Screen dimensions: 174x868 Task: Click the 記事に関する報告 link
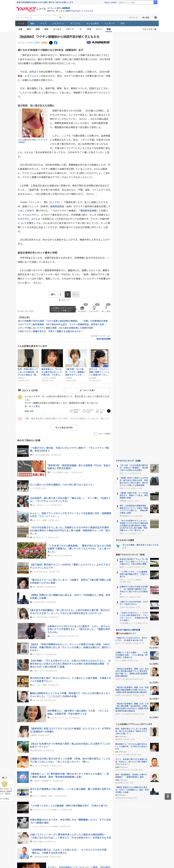[x=26, y=311]
